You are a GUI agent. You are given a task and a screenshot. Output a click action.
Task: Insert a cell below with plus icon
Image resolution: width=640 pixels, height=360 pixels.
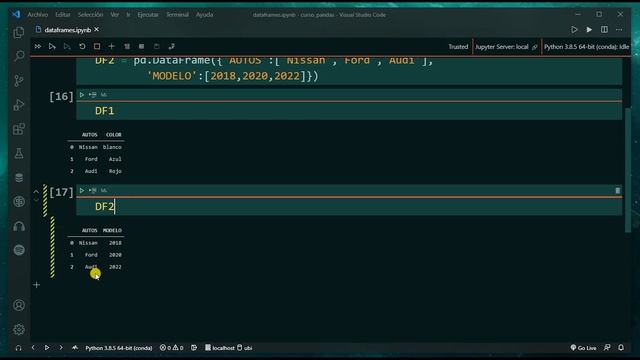[x=36, y=285]
